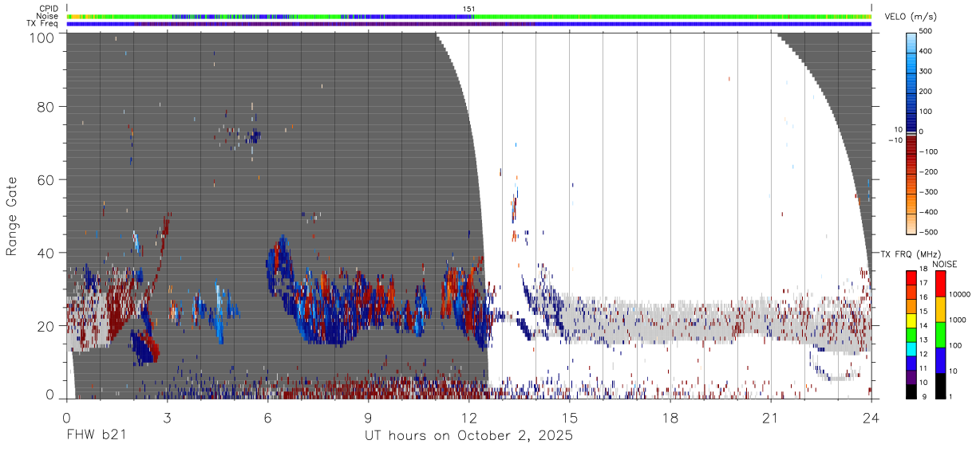This screenshot has height=452, width=980.
Task: Click the NOISE legend title
Action: tap(945, 264)
